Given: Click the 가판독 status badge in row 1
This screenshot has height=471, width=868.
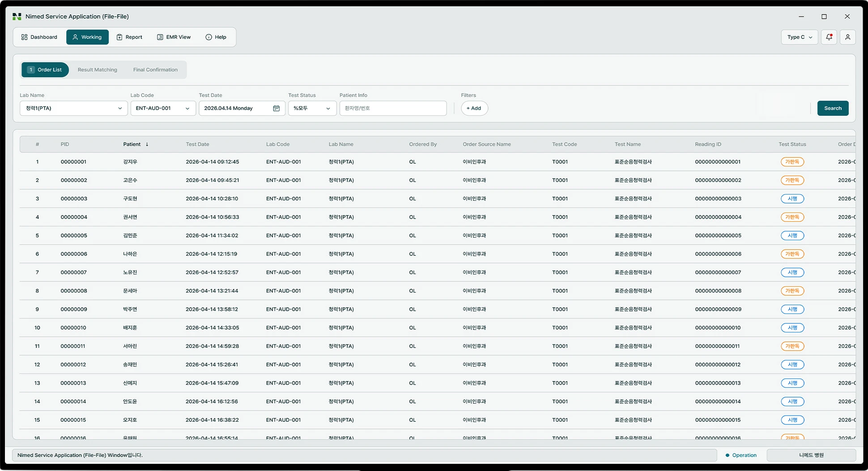Looking at the screenshot, I should point(792,162).
